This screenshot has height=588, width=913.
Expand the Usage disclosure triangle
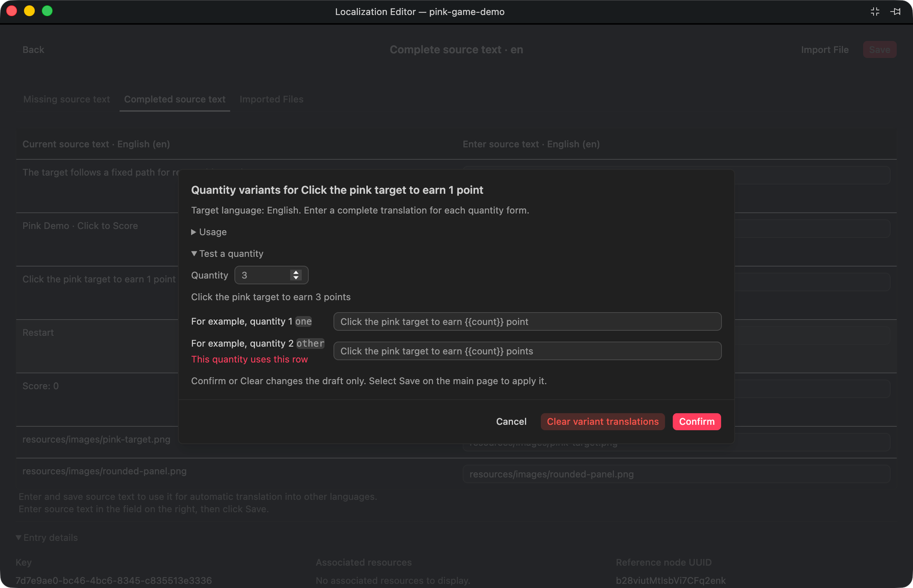pyautogui.click(x=194, y=232)
